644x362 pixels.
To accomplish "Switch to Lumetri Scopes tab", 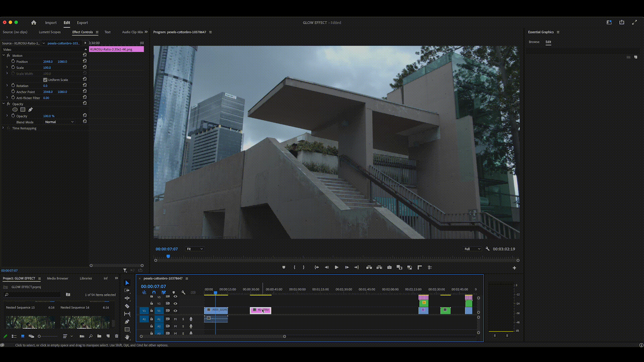I will (x=50, y=32).
